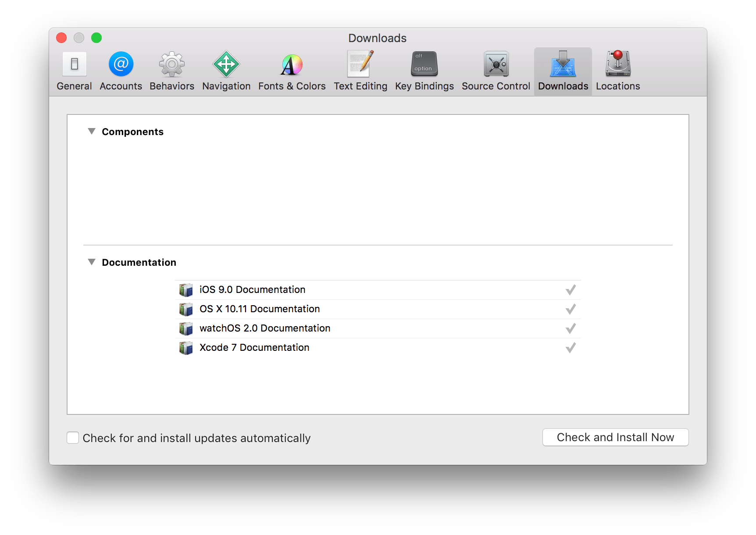Image resolution: width=756 pixels, height=535 pixels.
Task: Open the Text Editing pencil icon
Action: (x=360, y=64)
